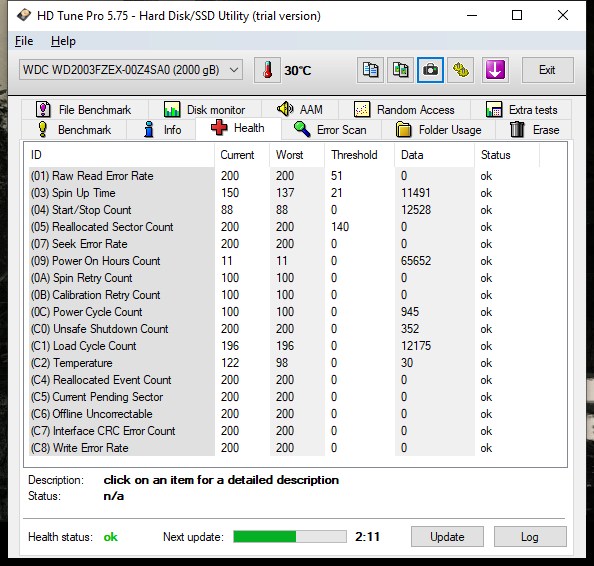Open the Info tab

click(x=161, y=130)
